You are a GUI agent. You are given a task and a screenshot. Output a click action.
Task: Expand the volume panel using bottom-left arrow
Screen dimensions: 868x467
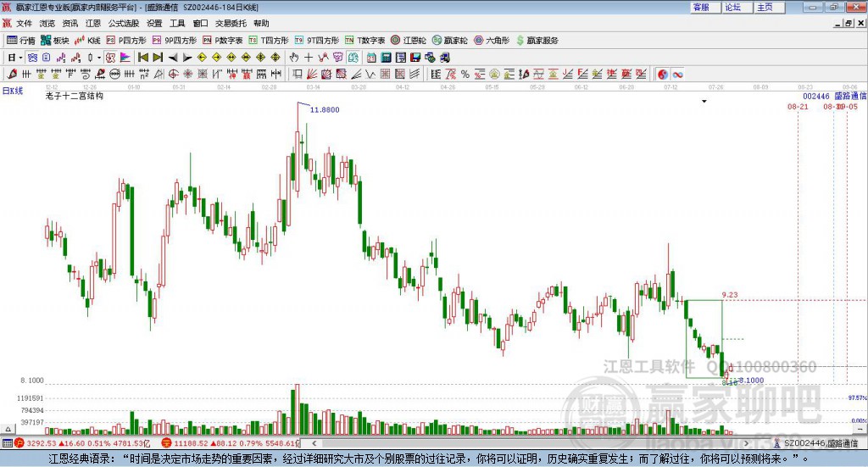(x=8, y=429)
